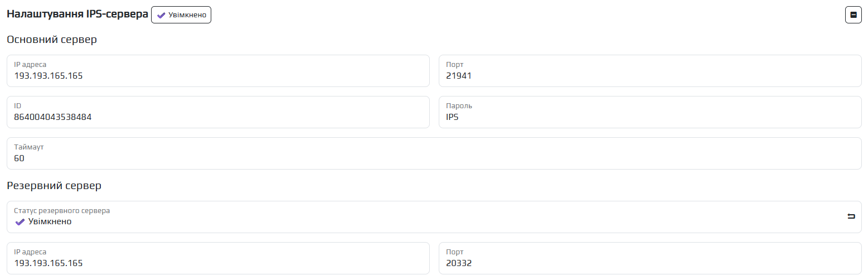The width and height of the screenshot is (868, 280).
Task: Click the 'Резервний сервер' heading
Action: click(x=54, y=186)
